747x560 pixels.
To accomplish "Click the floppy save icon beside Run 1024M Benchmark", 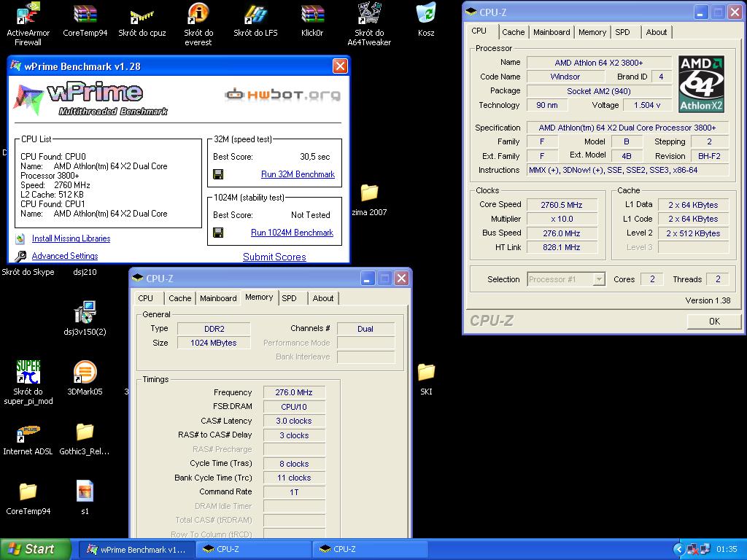I will pyautogui.click(x=218, y=233).
